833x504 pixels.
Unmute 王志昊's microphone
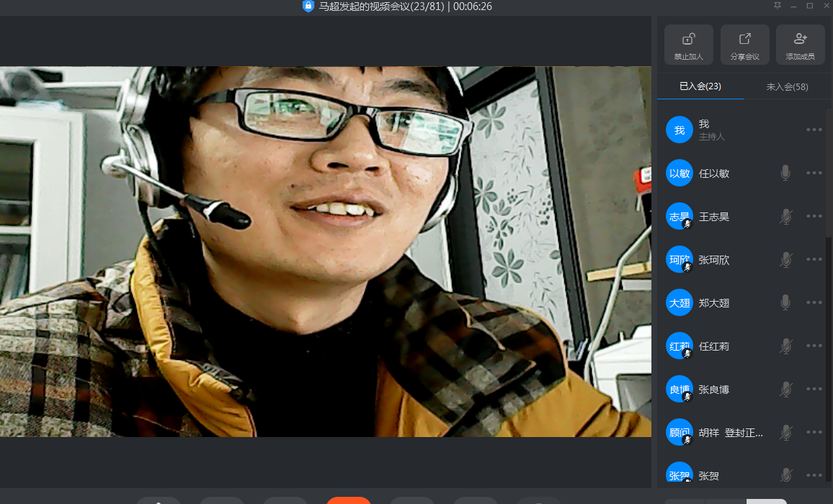pos(785,216)
